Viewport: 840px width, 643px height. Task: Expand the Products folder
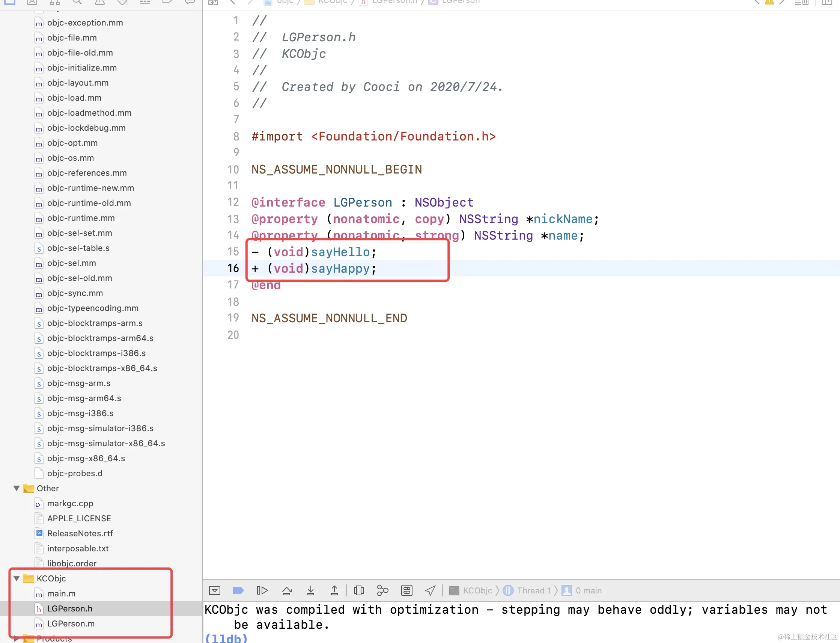[17, 638]
